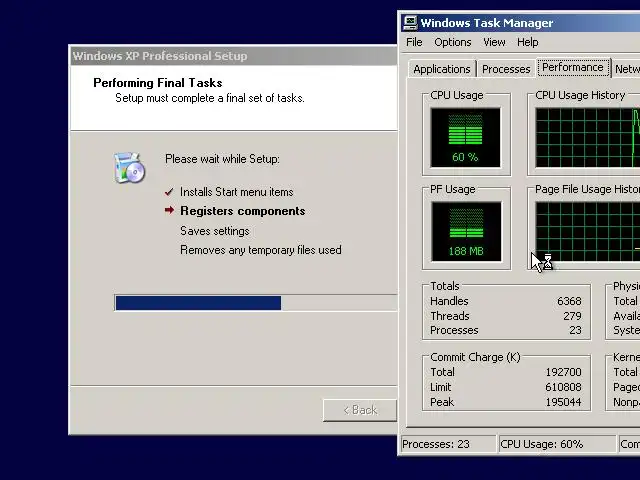This screenshot has height=480, width=640.
Task: Click the CPU Usage History graph
Action: (587, 138)
